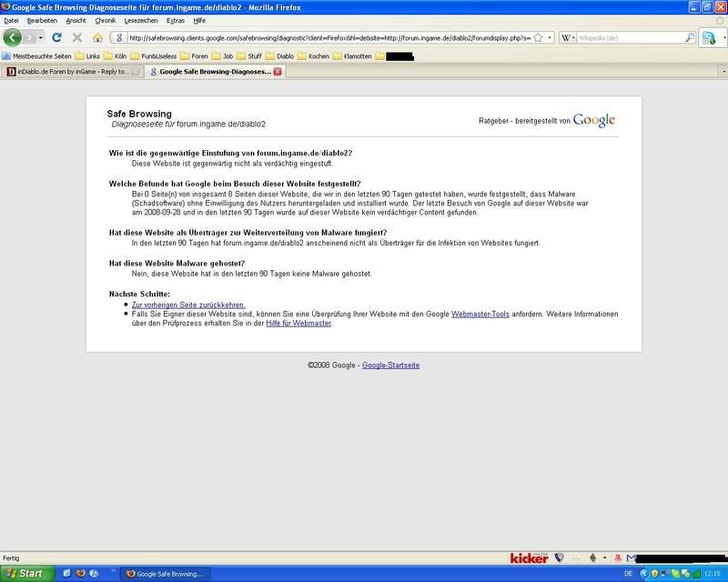
Task: Reload the current page
Action: click(56, 37)
